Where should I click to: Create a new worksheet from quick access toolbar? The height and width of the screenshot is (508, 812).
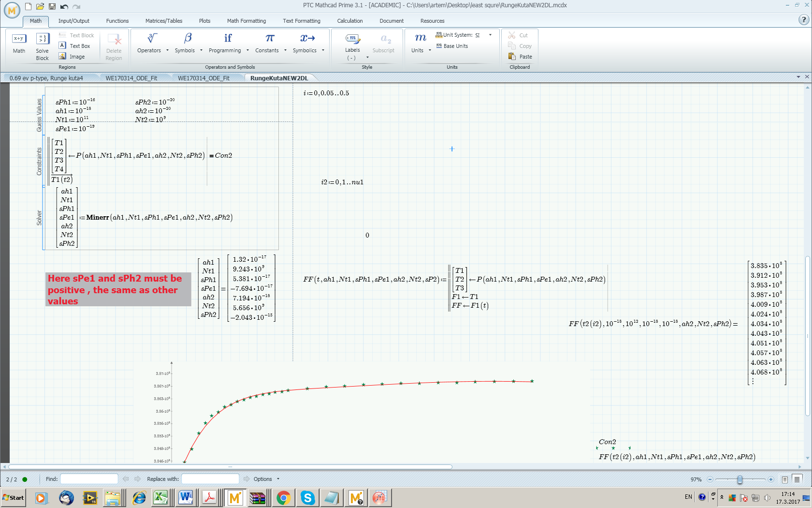click(29, 6)
